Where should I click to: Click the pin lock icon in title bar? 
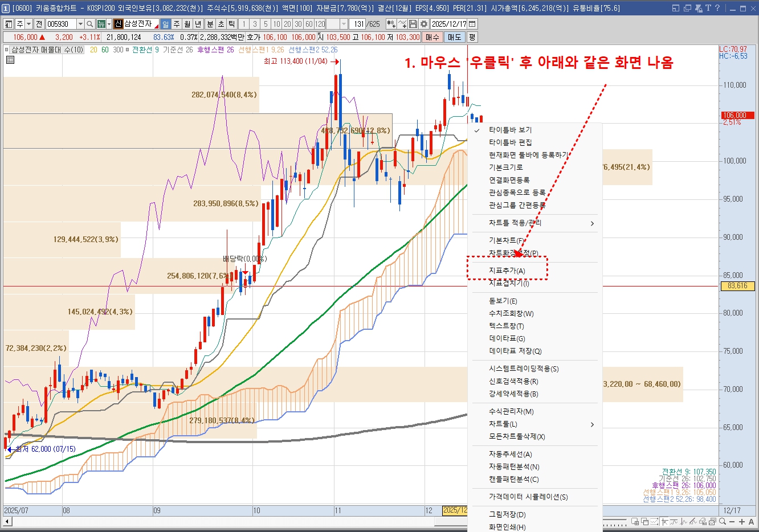pyautogui.click(x=699, y=8)
